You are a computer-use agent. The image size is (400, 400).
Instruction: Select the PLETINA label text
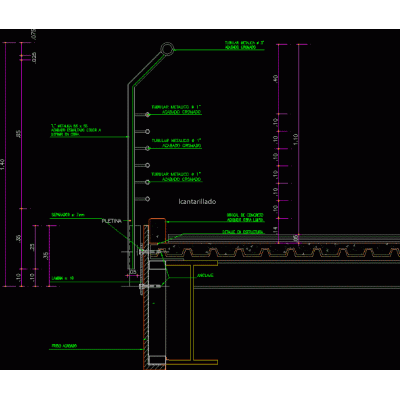point(112,221)
